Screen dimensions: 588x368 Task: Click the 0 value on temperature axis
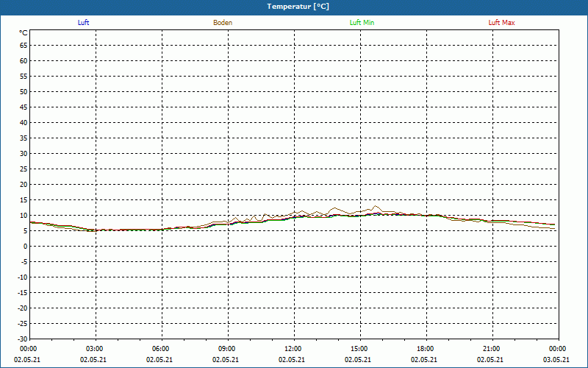point(26,247)
